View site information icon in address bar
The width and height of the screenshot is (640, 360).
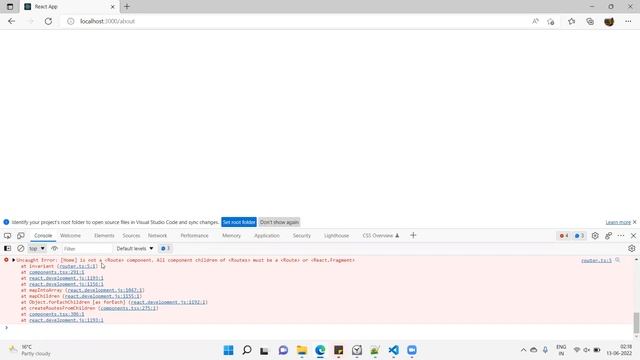tap(71, 21)
